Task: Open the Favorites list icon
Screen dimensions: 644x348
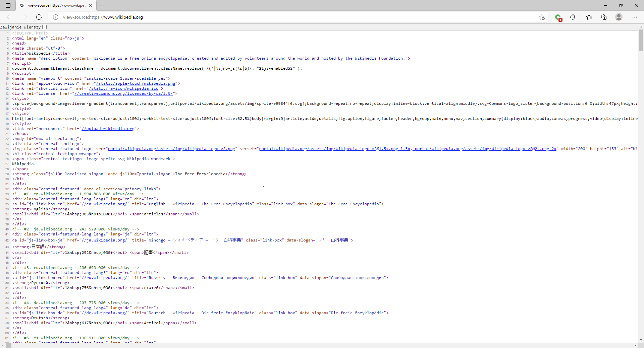Action: coord(589,17)
